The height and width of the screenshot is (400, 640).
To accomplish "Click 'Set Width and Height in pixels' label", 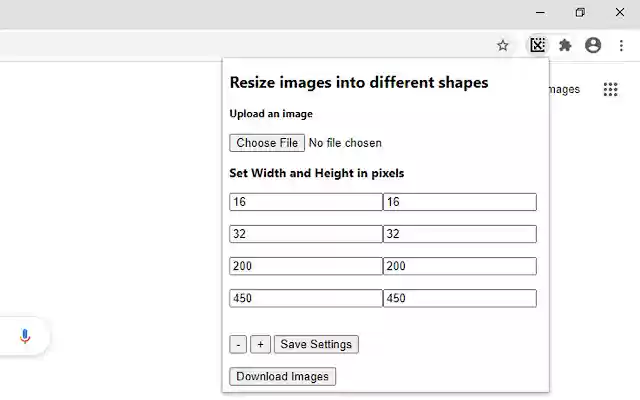I will [x=317, y=173].
